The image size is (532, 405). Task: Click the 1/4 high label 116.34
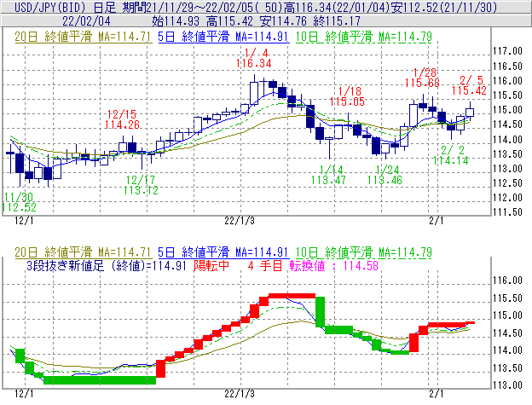pyautogui.click(x=258, y=63)
